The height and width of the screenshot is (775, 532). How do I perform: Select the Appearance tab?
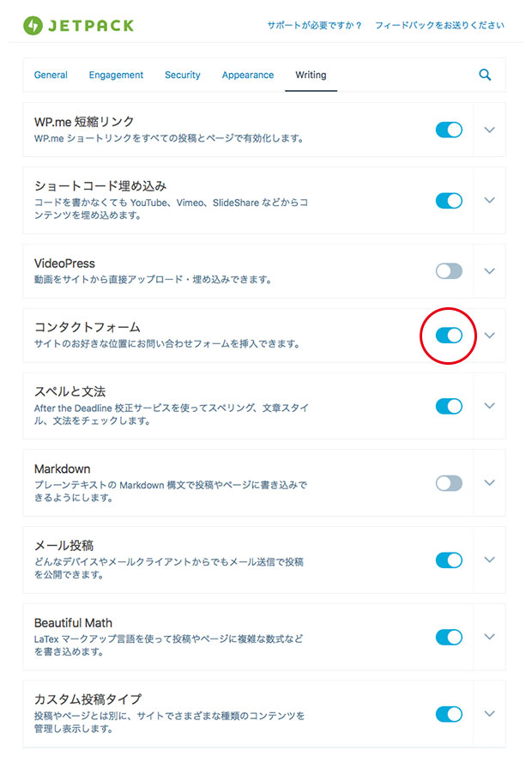248,76
